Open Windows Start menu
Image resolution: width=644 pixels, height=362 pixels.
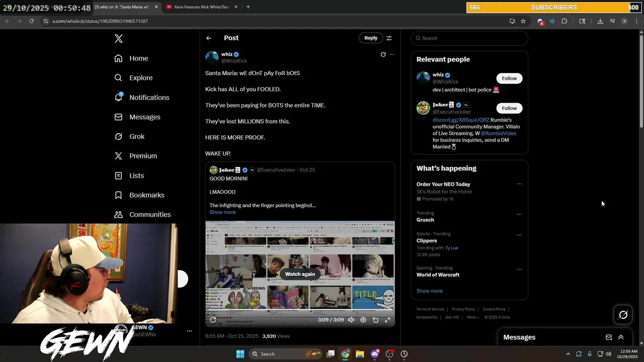[x=240, y=354]
